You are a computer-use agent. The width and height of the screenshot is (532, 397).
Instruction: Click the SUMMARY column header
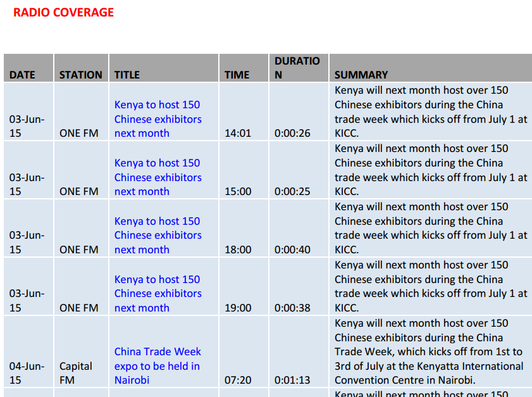pyautogui.click(x=361, y=75)
